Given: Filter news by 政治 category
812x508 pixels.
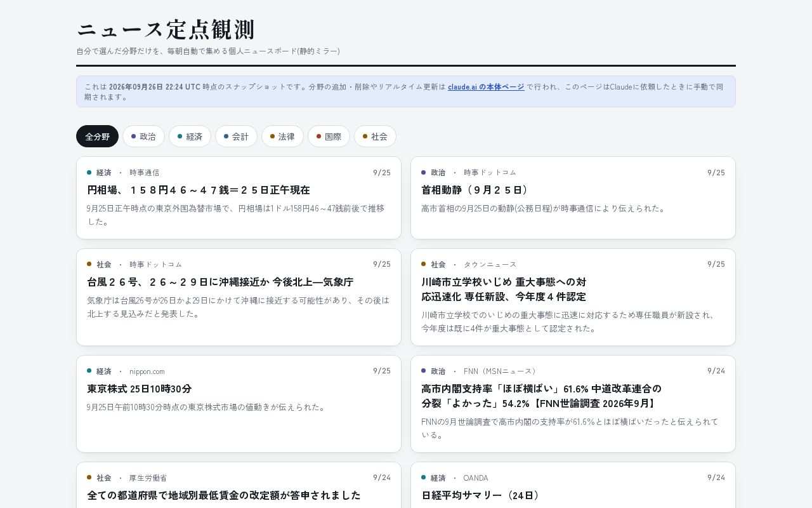Looking at the screenshot, I should (143, 137).
